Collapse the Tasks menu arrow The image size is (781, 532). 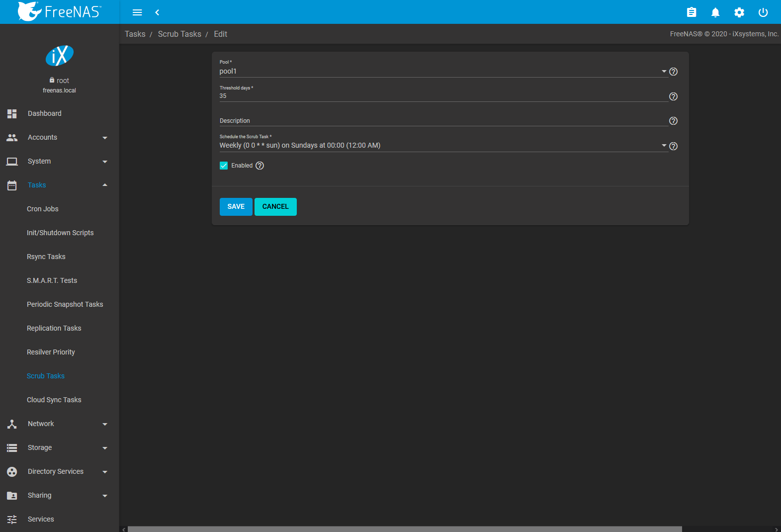[105, 185]
